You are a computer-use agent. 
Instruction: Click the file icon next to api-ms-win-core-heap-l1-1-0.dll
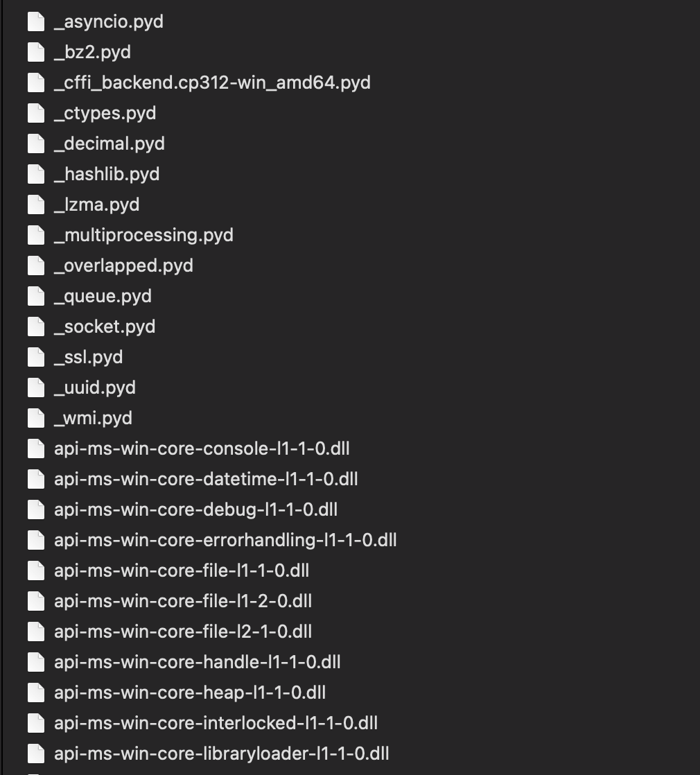pyautogui.click(x=36, y=693)
